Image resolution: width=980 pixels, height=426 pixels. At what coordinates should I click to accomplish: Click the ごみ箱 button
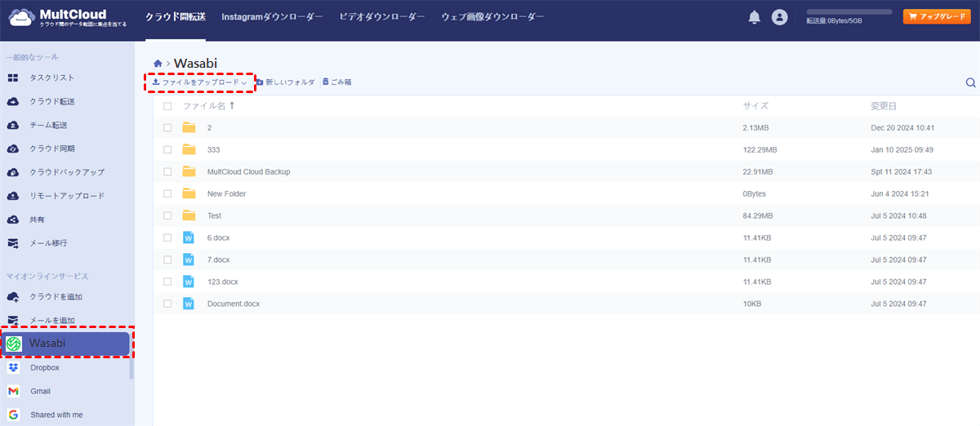(337, 82)
